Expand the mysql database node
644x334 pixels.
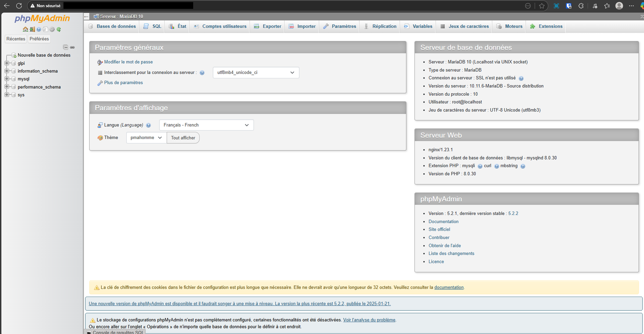(x=6, y=79)
